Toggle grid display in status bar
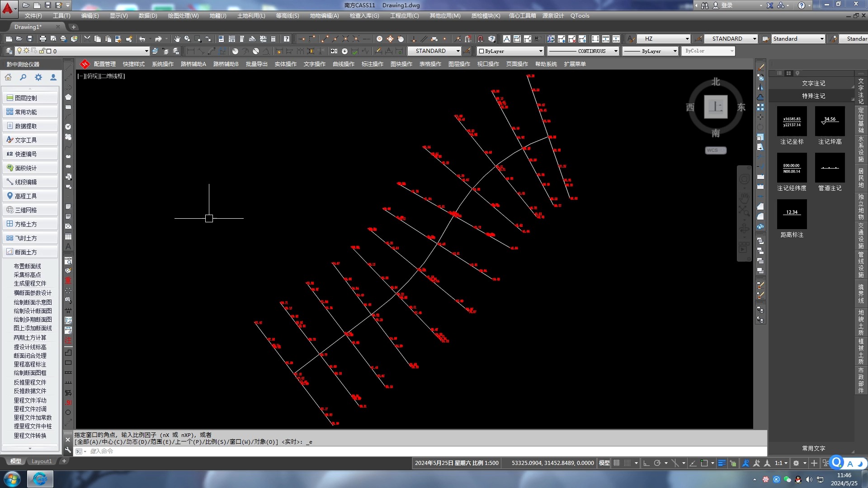868x488 pixels. coord(617,463)
